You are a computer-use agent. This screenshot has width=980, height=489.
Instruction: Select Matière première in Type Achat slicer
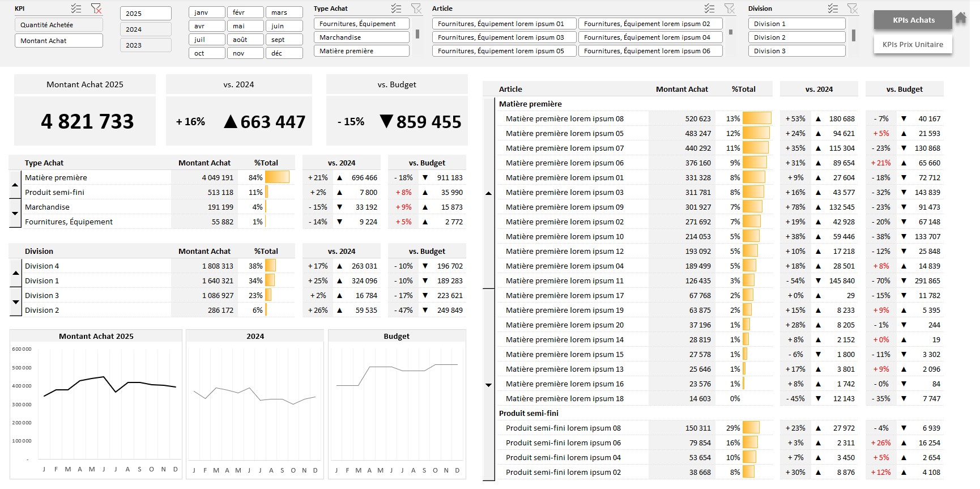[361, 51]
